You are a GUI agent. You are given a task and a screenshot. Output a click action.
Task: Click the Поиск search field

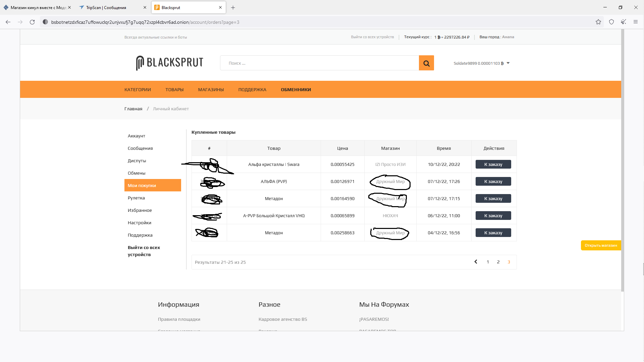click(319, 63)
